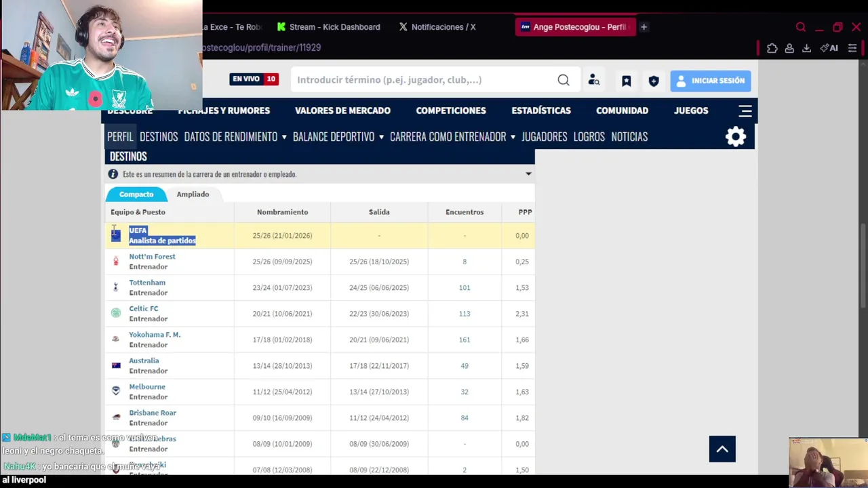Screen dimensions: 868x488
Task: Open browser downloads icon
Action: pos(806,48)
